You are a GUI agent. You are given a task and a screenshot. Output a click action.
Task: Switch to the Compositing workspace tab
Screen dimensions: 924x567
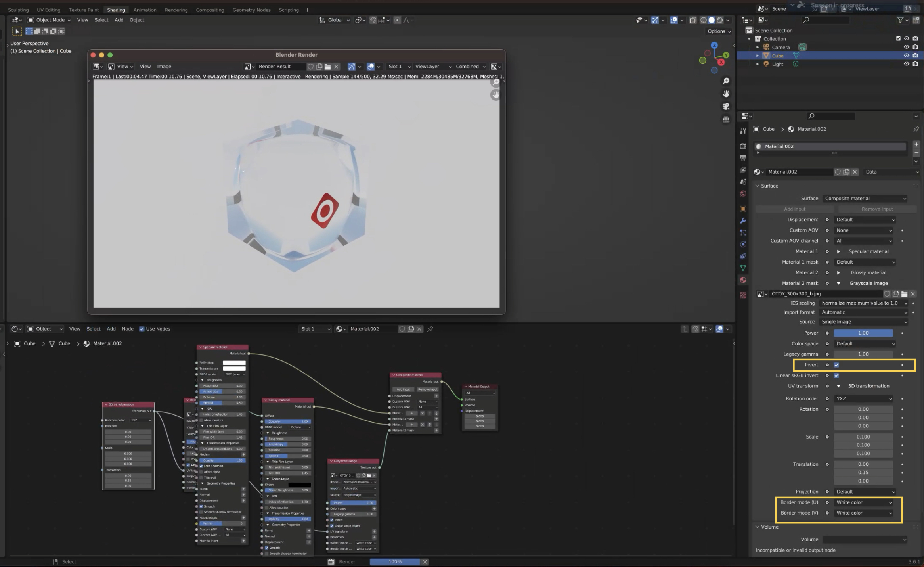pyautogui.click(x=210, y=10)
